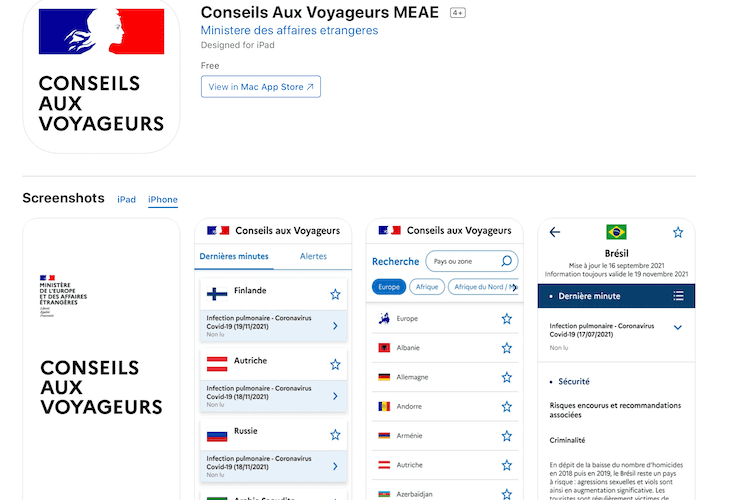
Task: Open the Albanie country row
Action: click(x=445, y=348)
